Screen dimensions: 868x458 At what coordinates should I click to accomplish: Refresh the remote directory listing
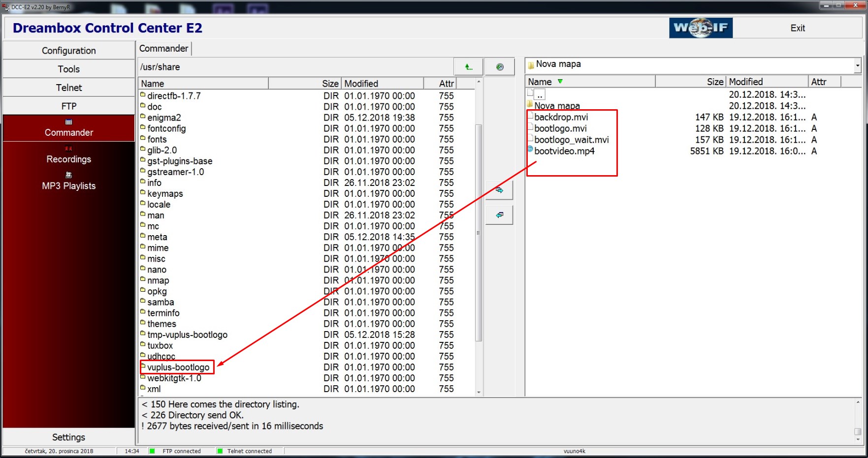(500, 67)
